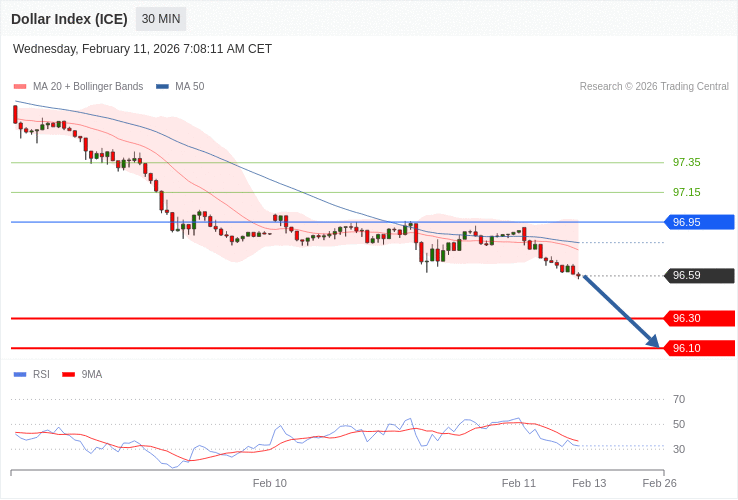Click the 9MA legend label
The image size is (738, 500).
(x=92, y=375)
